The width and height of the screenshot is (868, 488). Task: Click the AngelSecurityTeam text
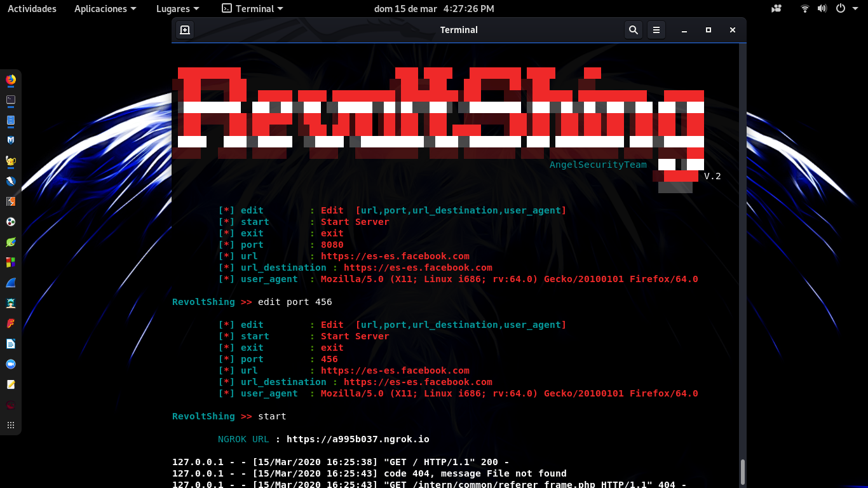point(598,165)
